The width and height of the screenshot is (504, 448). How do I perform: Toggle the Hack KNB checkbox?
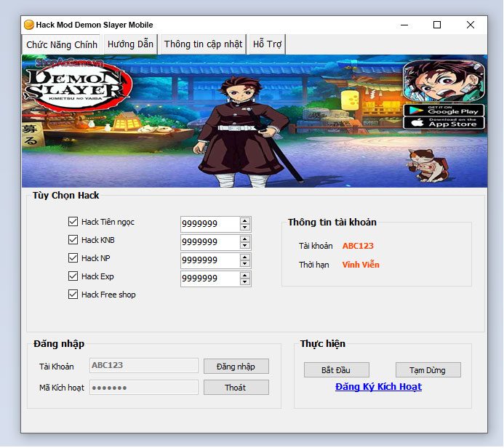click(x=73, y=240)
